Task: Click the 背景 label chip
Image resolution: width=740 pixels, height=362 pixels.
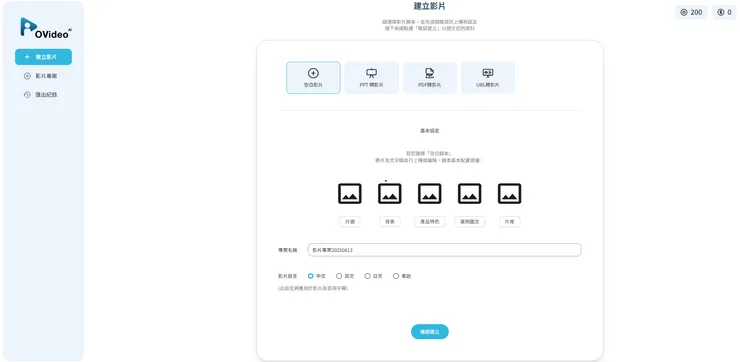Action: tap(390, 222)
